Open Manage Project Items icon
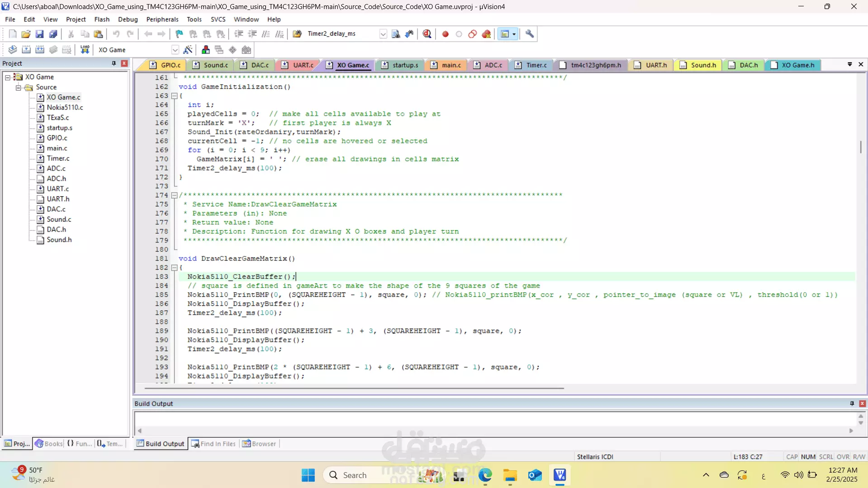 coord(206,50)
